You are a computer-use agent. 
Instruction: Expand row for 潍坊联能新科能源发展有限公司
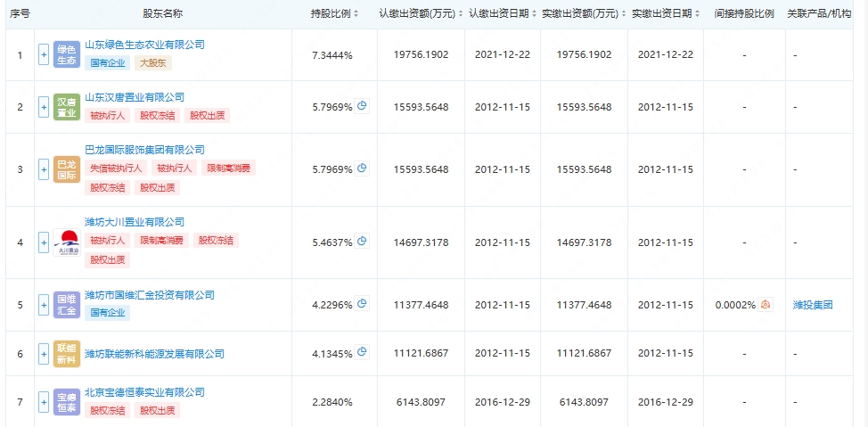tap(44, 353)
